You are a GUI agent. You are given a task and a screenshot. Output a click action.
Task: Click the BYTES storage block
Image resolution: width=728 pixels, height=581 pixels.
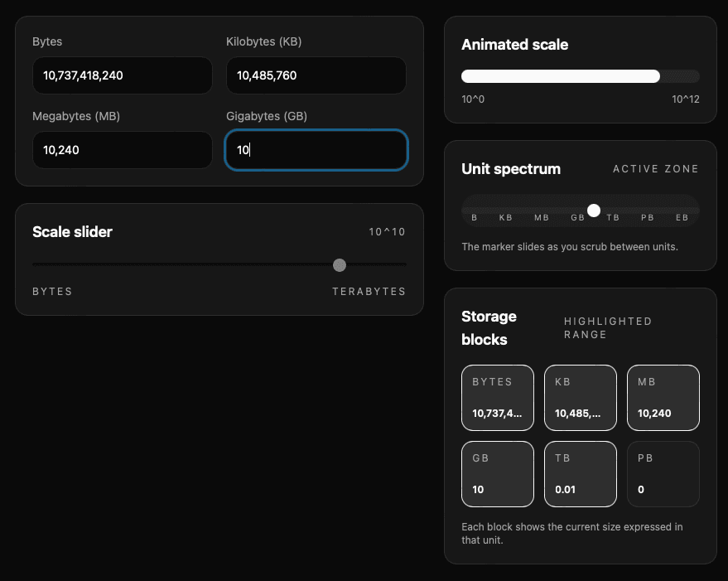click(x=497, y=398)
